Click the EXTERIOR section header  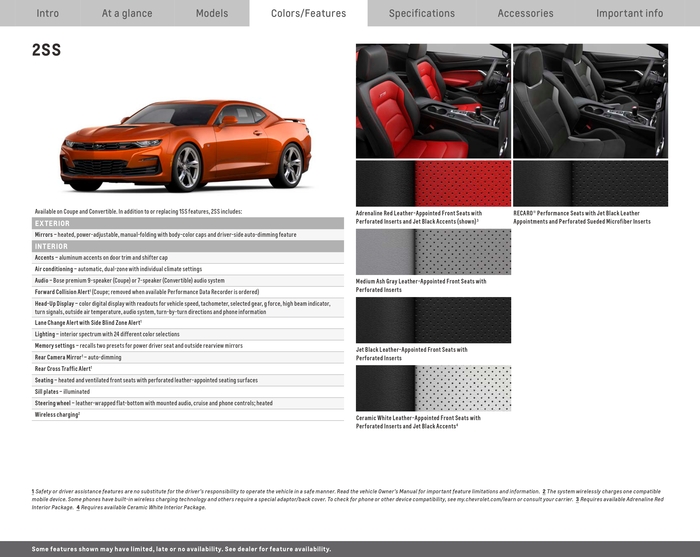point(187,223)
